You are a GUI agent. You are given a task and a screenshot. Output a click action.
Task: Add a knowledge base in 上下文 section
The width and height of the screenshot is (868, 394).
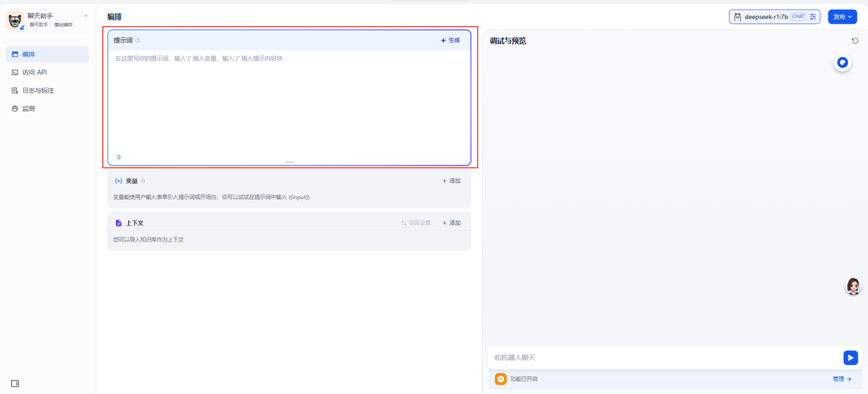(x=452, y=223)
